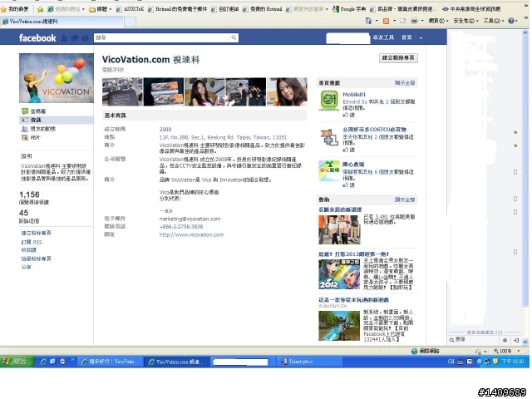The width and height of the screenshot is (532, 399).
Task: Open the 2012 anime game ad image
Action: [x=339, y=274]
